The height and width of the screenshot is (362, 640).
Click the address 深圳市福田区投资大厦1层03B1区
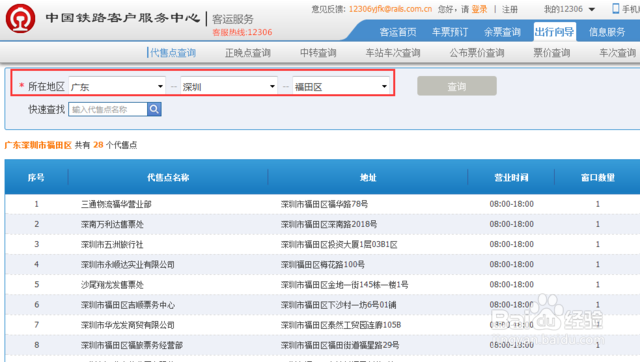(x=339, y=244)
